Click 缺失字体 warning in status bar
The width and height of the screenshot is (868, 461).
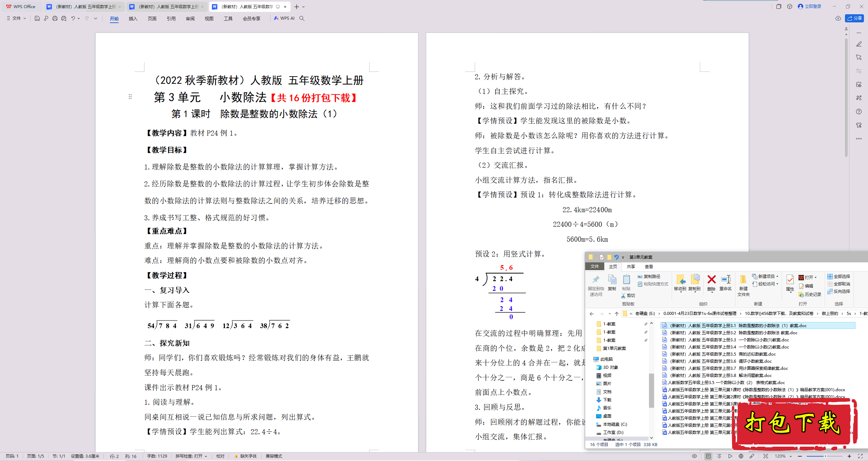tap(245, 456)
